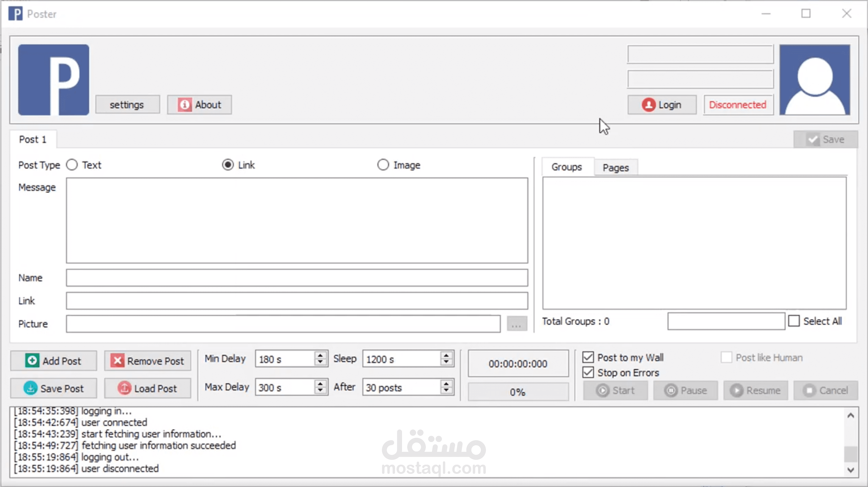Open the settings button
Image resolution: width=868 pixels, height=487 pixels.
[x=127, y=105]
